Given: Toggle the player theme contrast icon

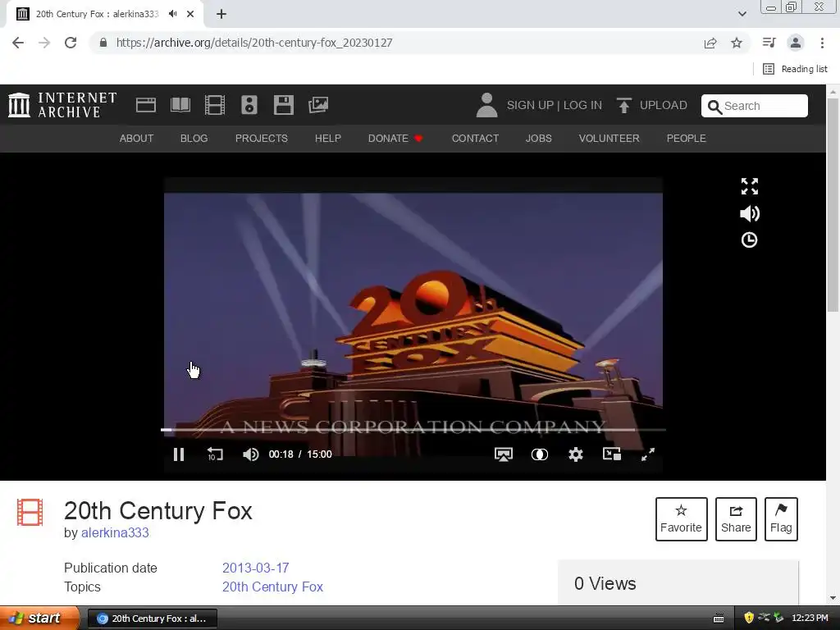Looking at the screenshot, I should [x=540, y=454].
